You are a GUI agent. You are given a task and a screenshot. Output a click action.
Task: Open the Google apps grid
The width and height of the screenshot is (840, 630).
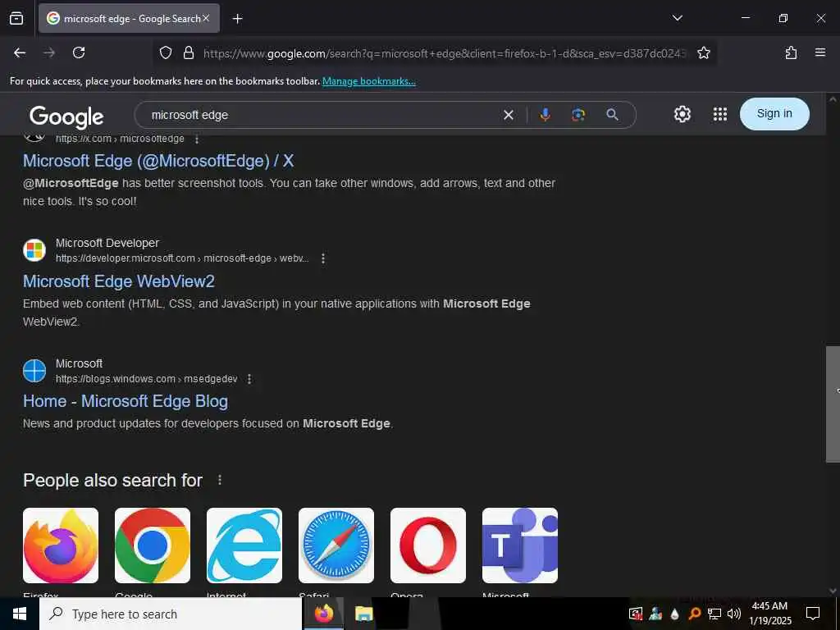click(x=720, y=114)
